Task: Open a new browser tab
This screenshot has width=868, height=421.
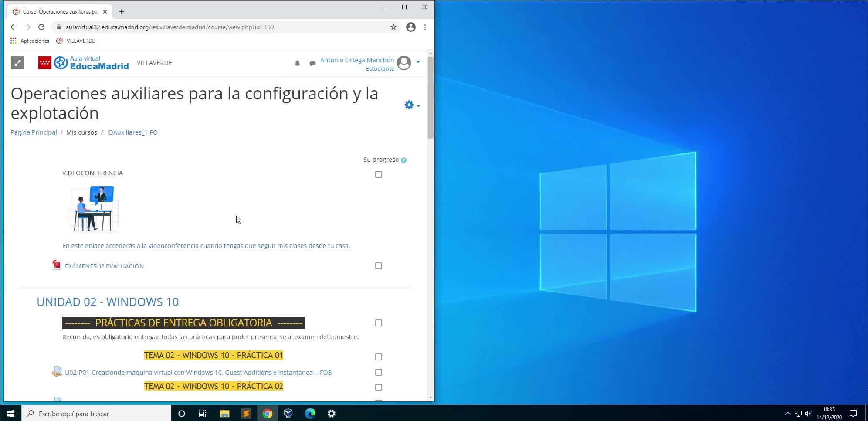Action: click(122, 12)
